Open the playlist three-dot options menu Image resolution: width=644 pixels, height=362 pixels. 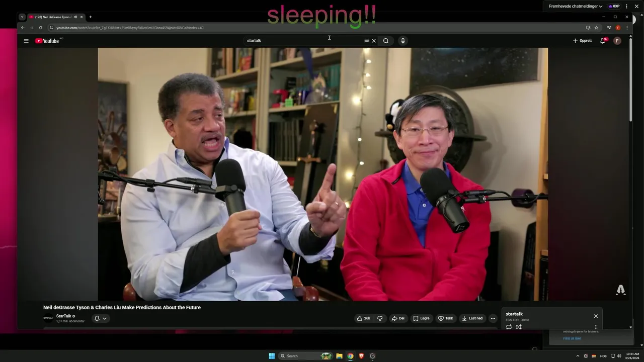596,327
